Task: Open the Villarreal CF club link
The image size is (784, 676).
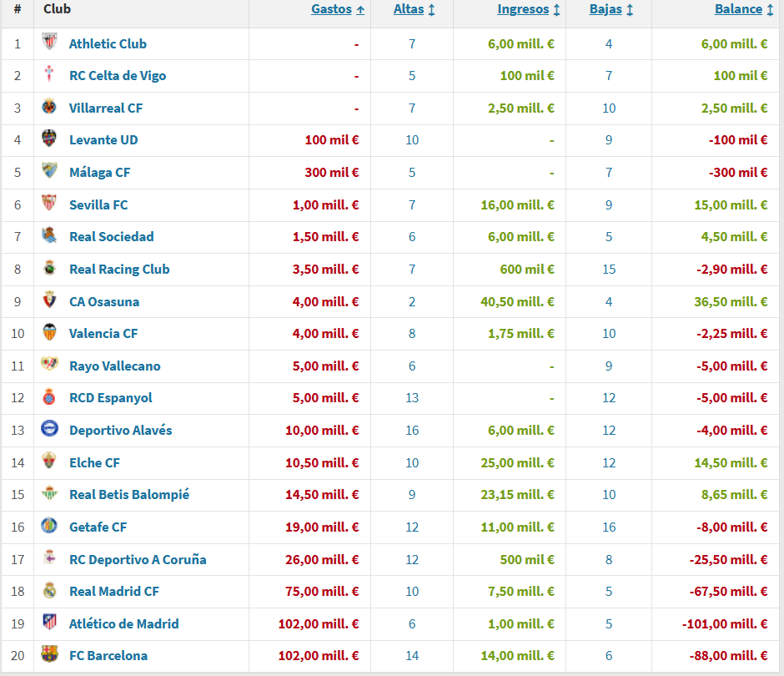Action: click(105, 108)
